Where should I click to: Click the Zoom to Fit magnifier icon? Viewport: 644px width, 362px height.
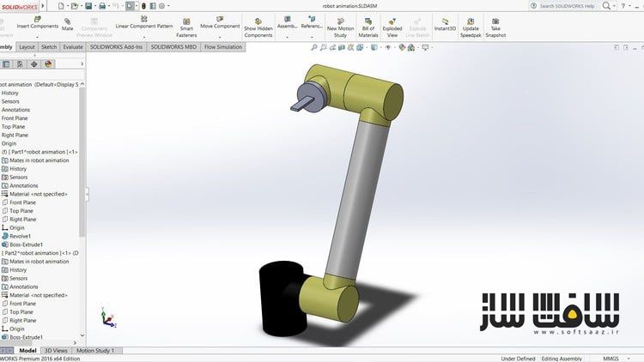pos(314,48)
